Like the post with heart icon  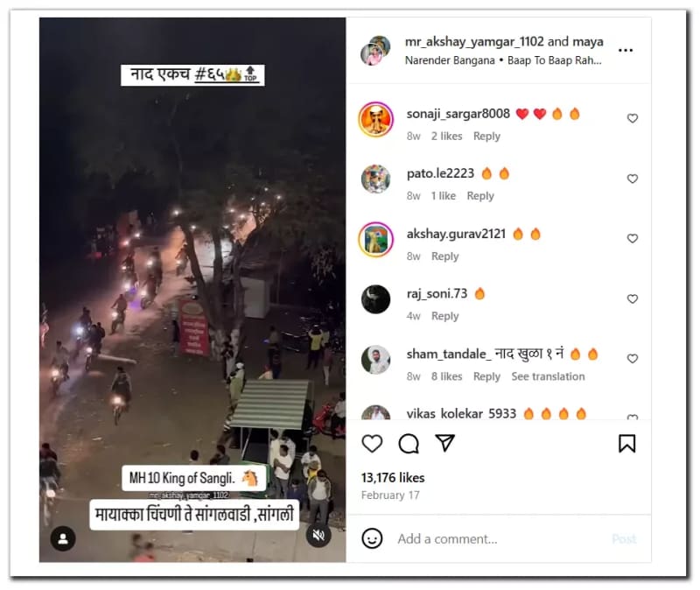coord(372,444)
